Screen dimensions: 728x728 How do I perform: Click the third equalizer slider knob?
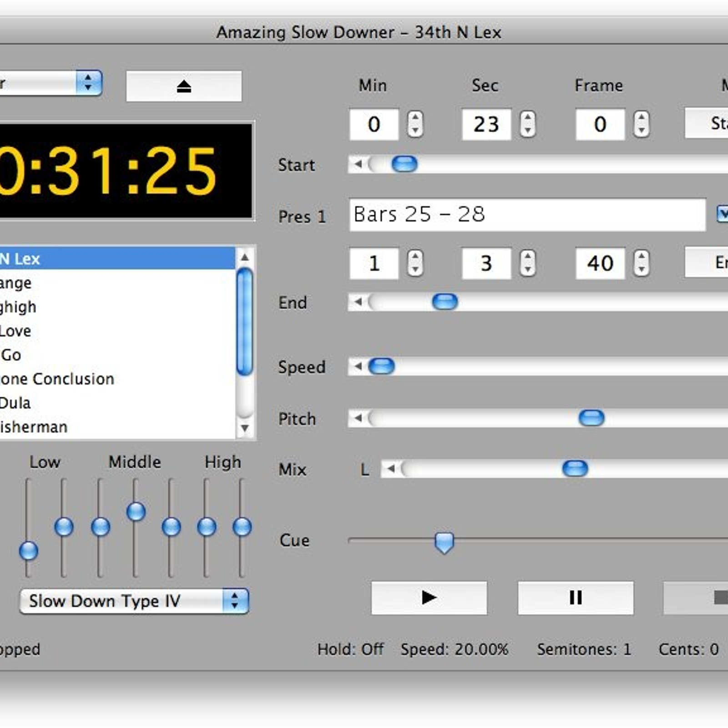(x=100, y=527)
